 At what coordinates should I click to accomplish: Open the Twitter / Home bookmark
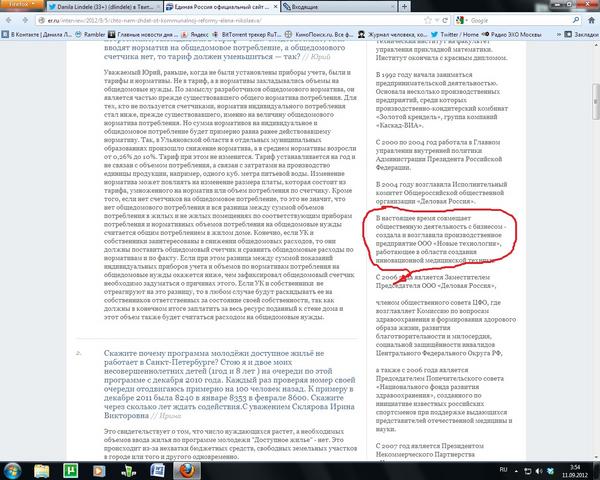tap(455, 34)
